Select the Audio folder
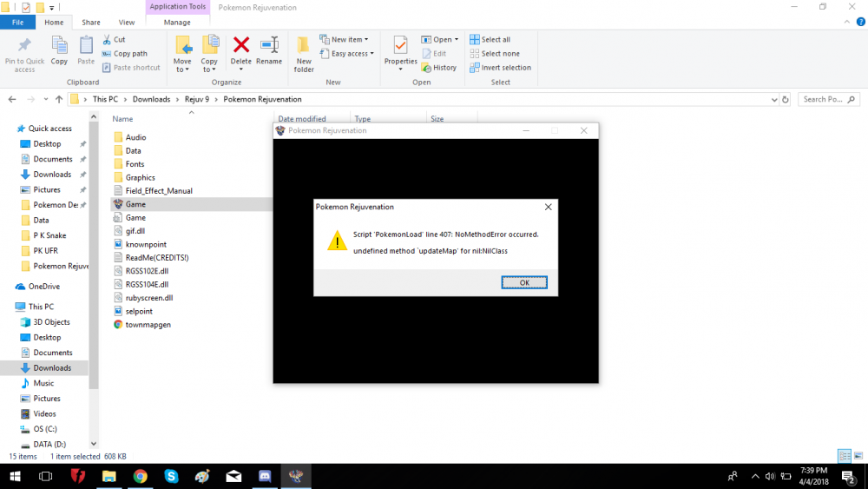The image size is (868, 489). pos(135,137)
